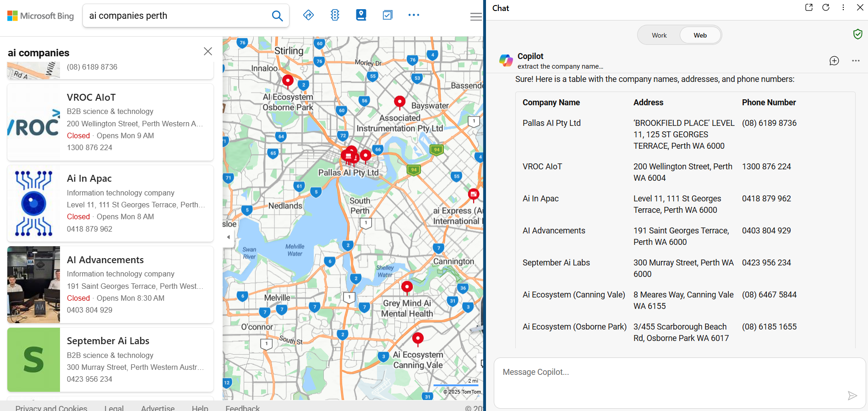
Task: Click the checklist icon in Bing toolbar
Action: click(x=388, y=15)
